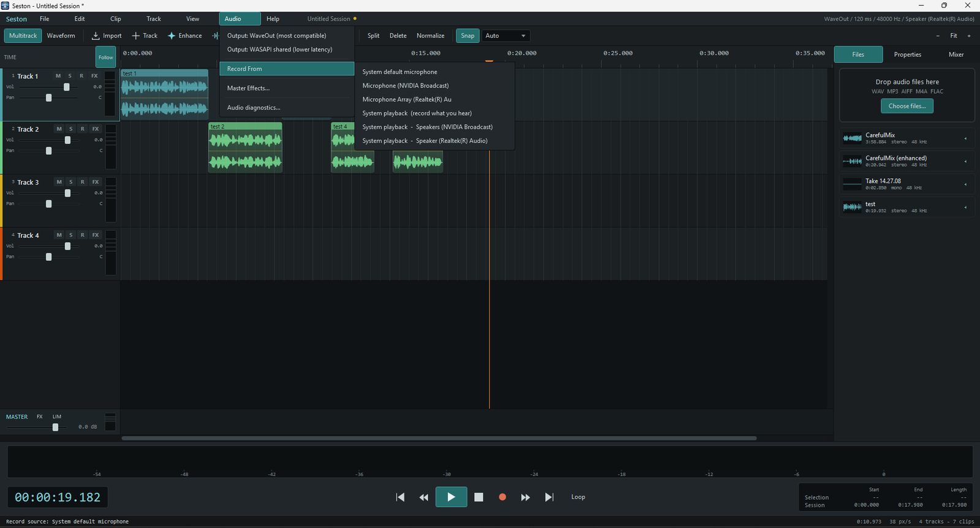Preview Take 14.27.08 with its speaker icon
The height and width of the screenshot is (528, 980).
(x=965, y=184)
